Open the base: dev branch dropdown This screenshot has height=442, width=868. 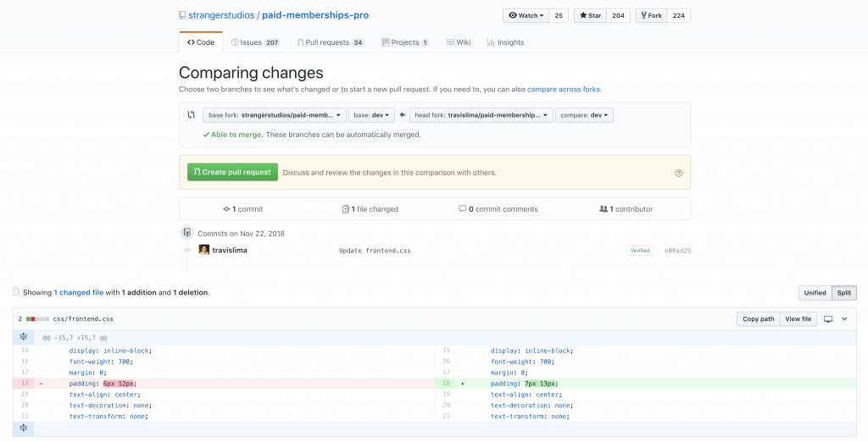[x=371, y=115]
